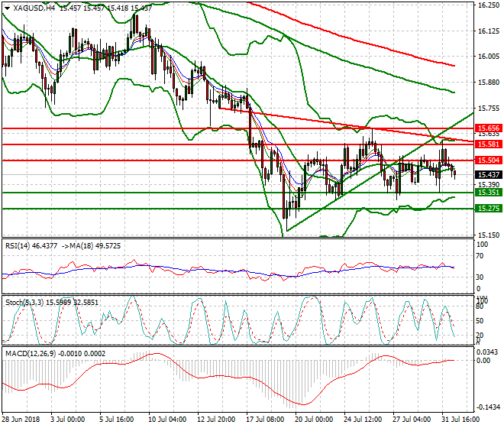Image resolution: width=504 pixels, height=428 pixels.
Task: Click the -0.1434 MACD scale value
Action: (x=488, y=407)
